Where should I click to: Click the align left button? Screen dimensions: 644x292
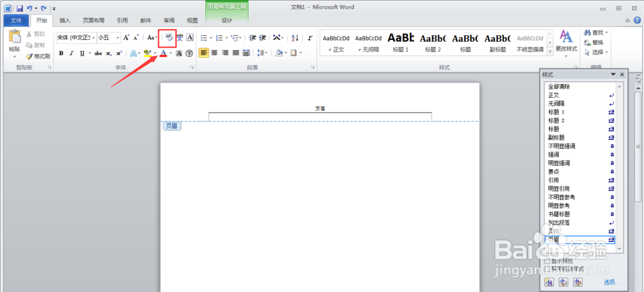pyautogui.click(x=204, y=53)
